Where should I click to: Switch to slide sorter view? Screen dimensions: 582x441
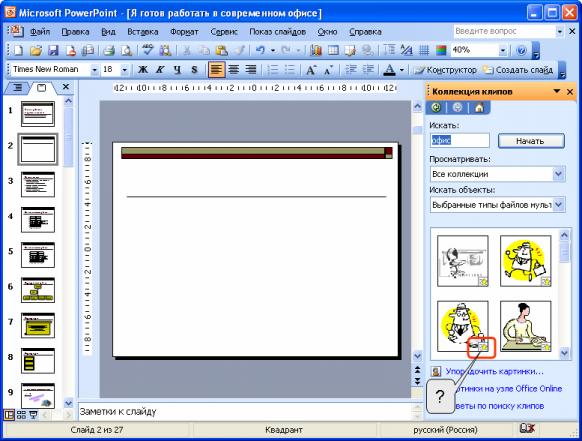tap(21, 415)
